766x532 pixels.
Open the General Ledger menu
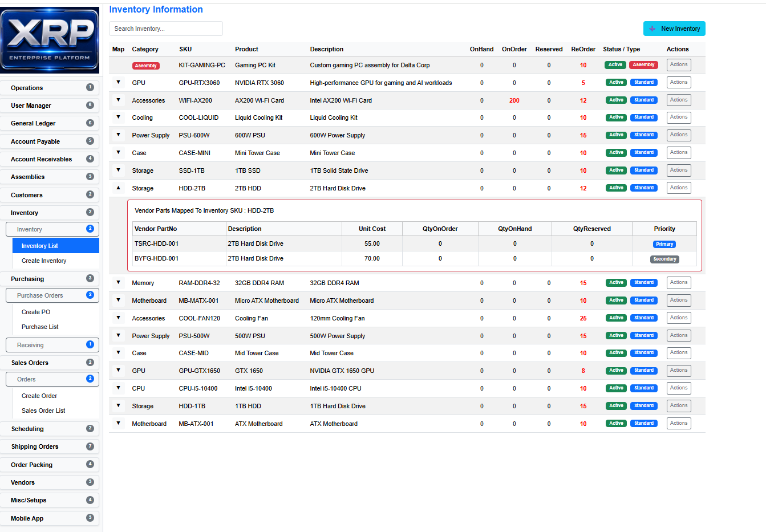pos(50,123)
